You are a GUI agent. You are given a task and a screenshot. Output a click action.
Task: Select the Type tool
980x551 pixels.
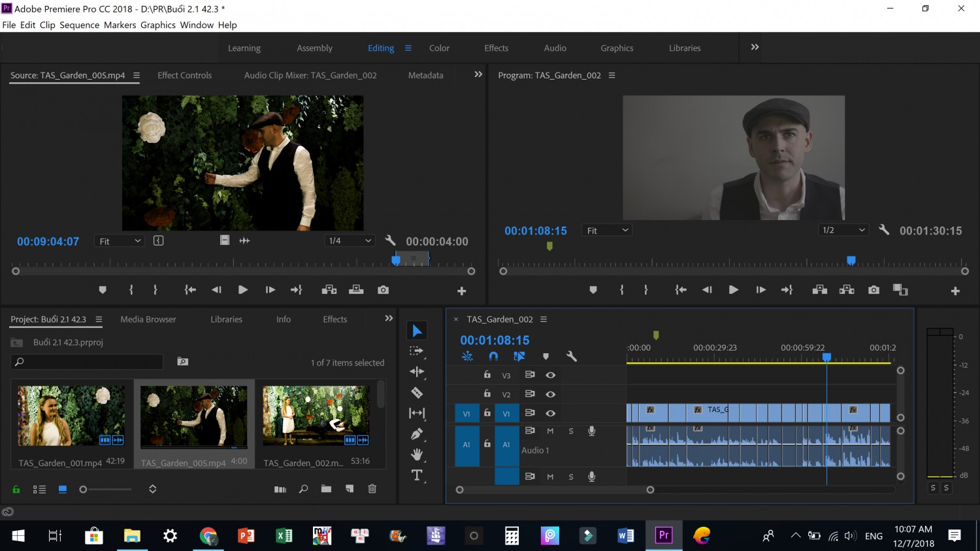417,475
